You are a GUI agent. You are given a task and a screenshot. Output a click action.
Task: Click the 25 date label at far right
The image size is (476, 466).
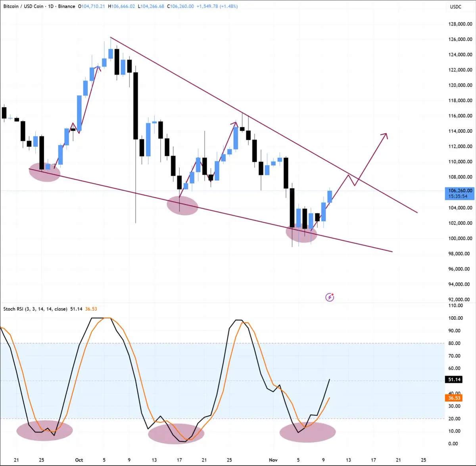(x=424, y=460)
